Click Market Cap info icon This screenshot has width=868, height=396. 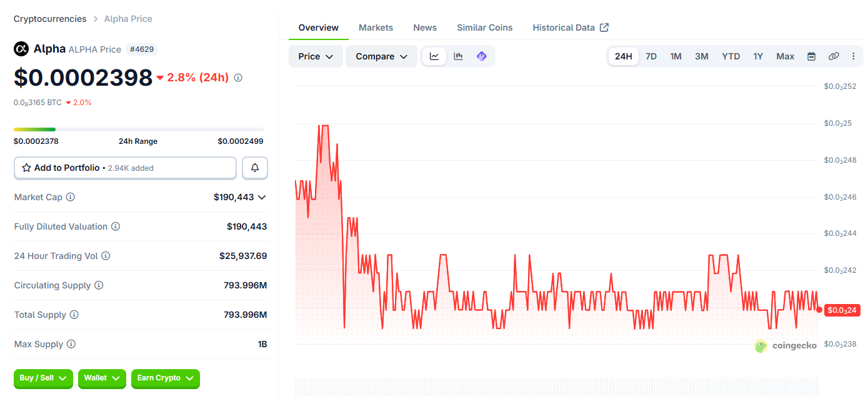(71, 197)
